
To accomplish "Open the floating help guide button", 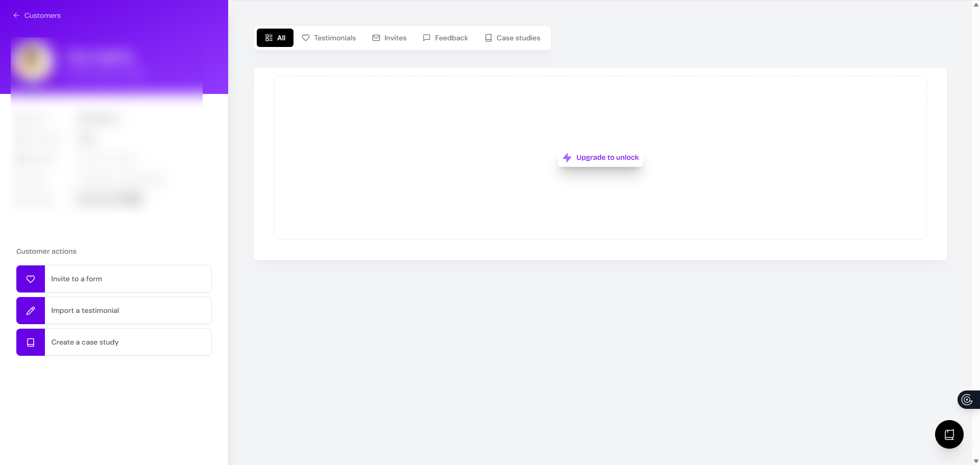I will tap(949, 434).
